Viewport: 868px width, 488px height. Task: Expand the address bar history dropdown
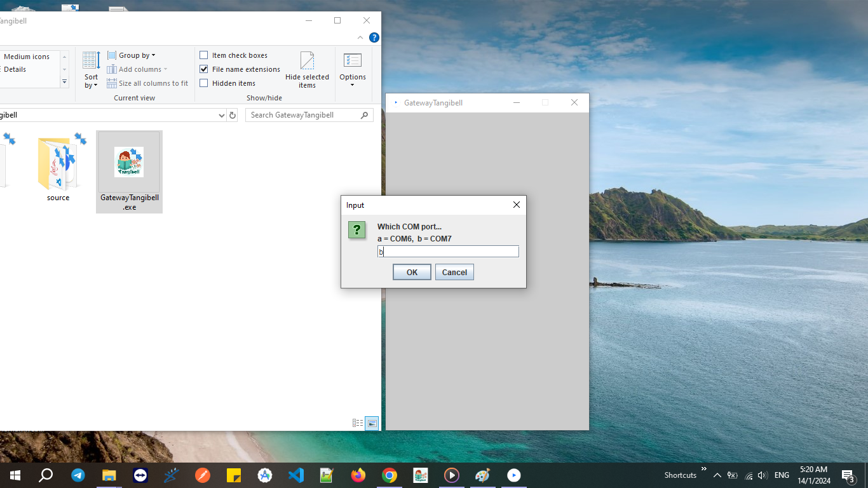click(221, 115)
